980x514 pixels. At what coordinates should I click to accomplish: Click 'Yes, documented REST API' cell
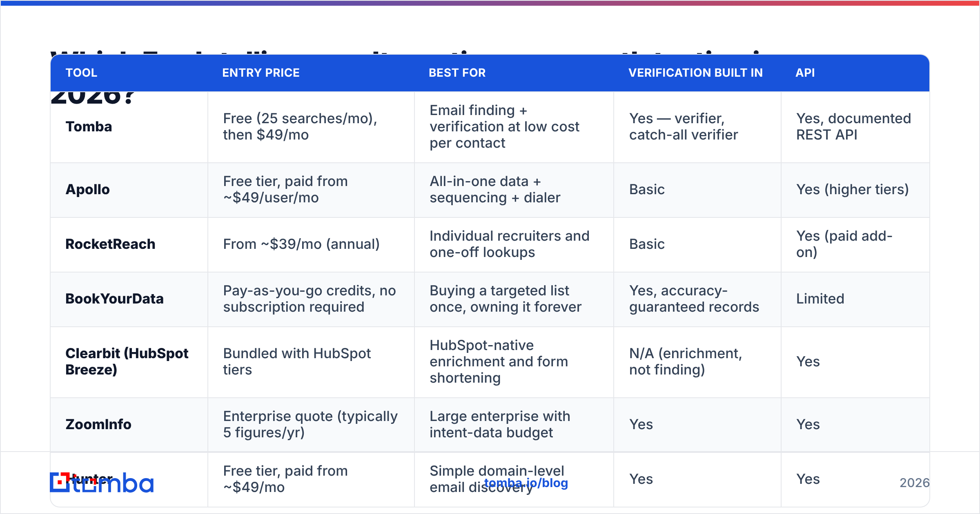pyautogui.click(x=855, y=127)
